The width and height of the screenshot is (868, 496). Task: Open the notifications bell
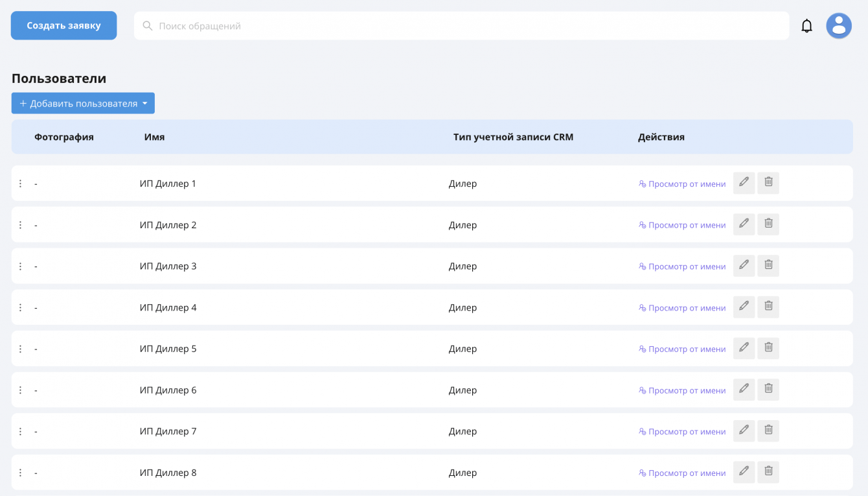806,26
